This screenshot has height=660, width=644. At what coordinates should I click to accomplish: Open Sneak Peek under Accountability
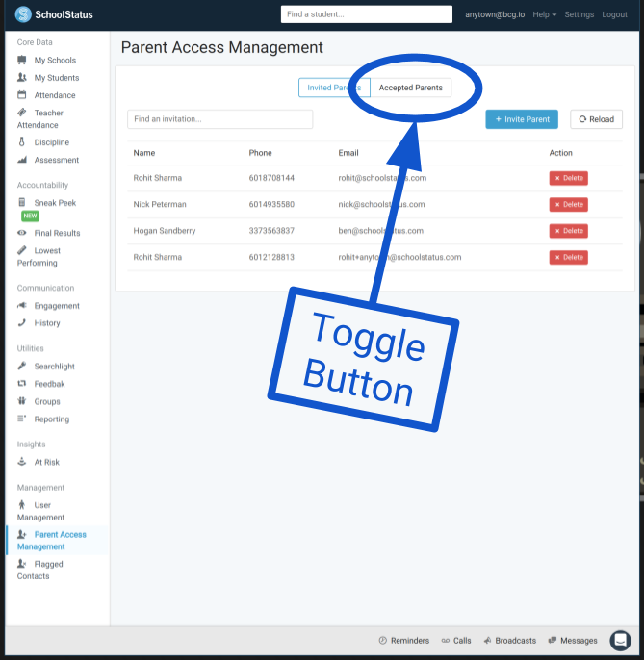[x=54, y=203]
